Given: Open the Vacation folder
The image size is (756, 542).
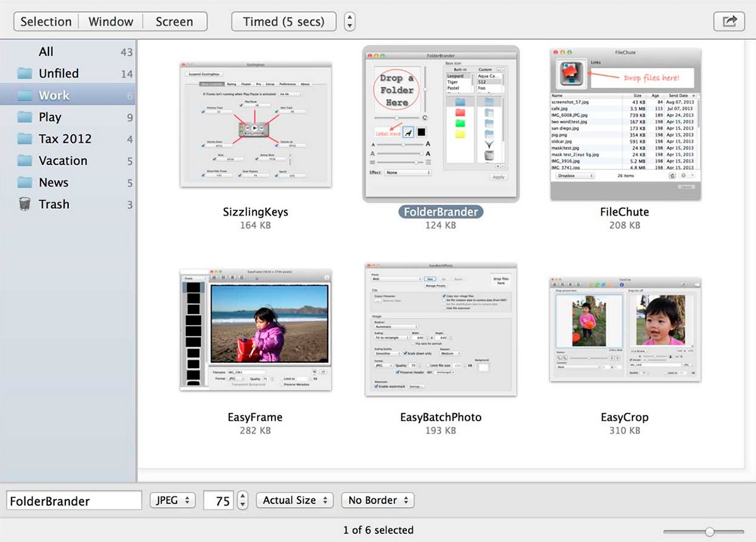Looking at the screenshot, I should [x=63, y=161].
